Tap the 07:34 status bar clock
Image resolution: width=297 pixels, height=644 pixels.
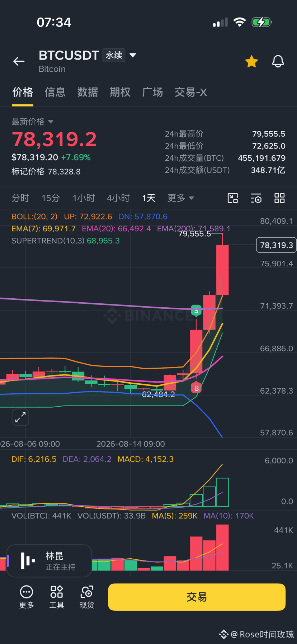coord(54,22)
